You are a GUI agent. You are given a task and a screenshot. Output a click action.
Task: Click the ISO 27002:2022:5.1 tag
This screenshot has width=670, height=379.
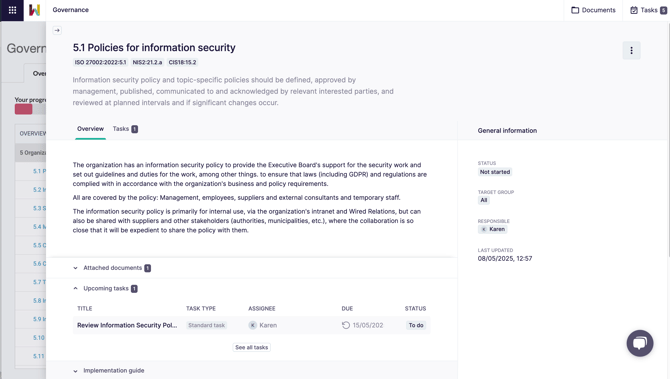click(100, 62)
